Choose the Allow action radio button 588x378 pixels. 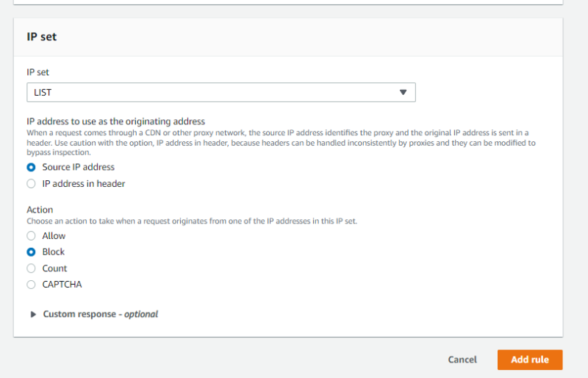click(x=31, y=235)
